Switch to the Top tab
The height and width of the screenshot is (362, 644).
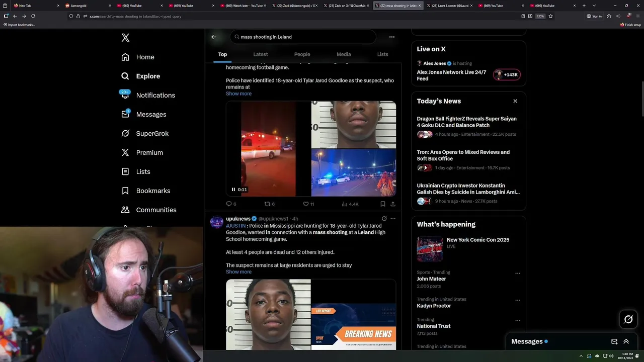pyautogui.click(x=222, y=54)
